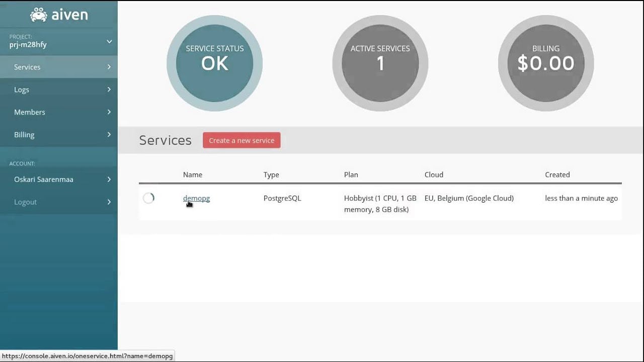Click the Created column header

pos(557,174)
